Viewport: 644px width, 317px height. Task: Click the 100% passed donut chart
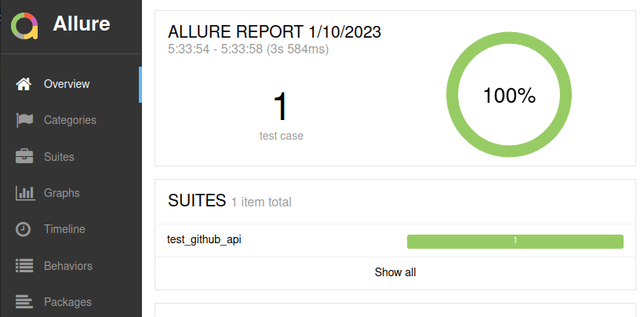(x=508, y=96)
